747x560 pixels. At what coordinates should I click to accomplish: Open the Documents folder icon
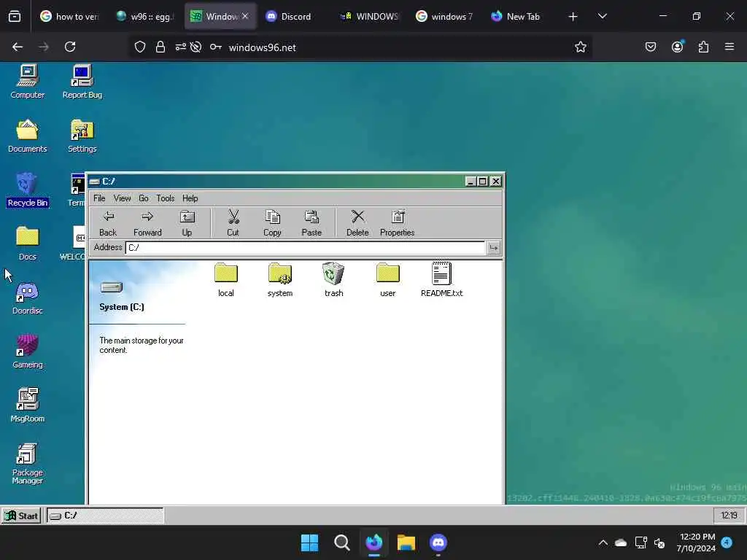[28, 136]
